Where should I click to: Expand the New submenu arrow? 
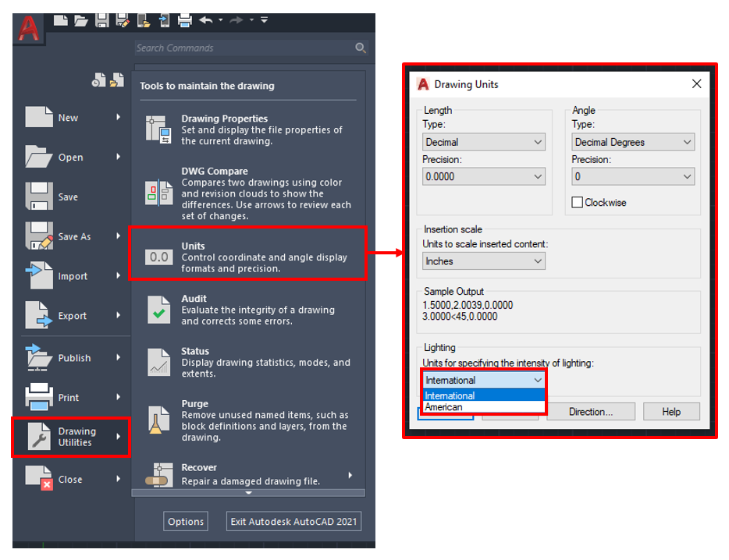point(118,117)
